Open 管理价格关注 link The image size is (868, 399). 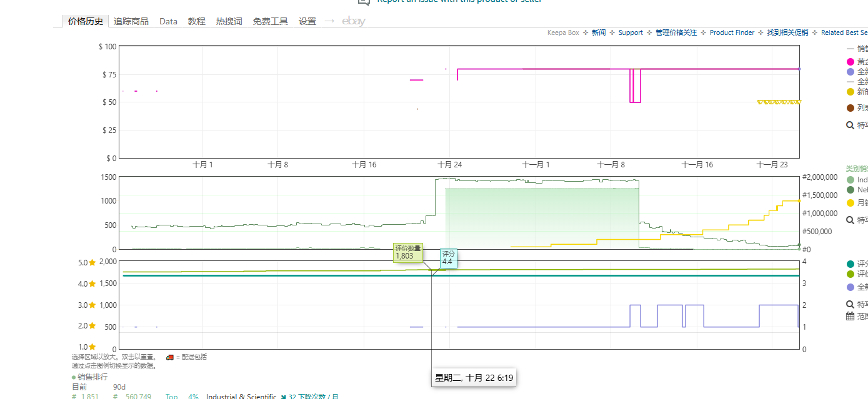click(x=676, y=32)
